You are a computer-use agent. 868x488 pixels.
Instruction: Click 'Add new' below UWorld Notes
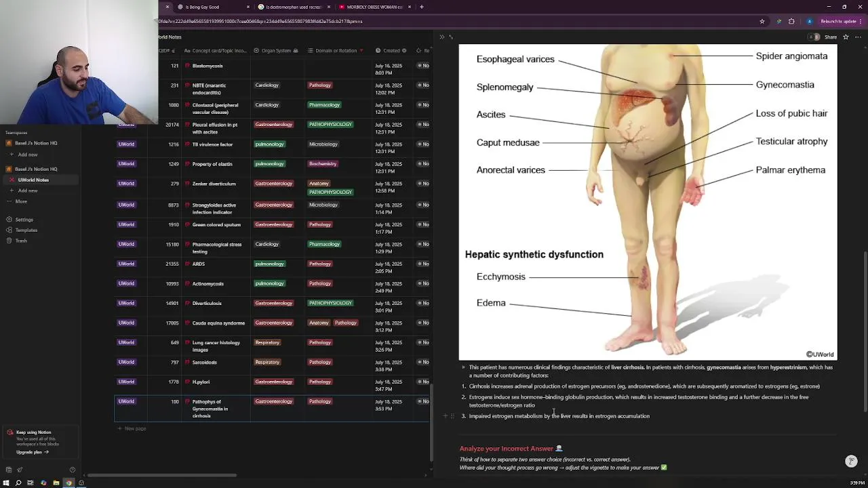(27, 190)
